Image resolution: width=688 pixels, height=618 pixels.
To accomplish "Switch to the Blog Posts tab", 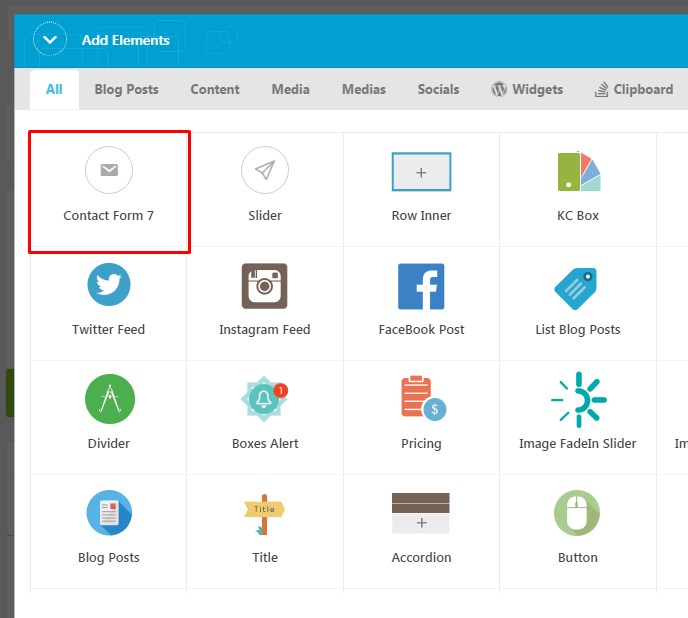I will tap(126, 89).
